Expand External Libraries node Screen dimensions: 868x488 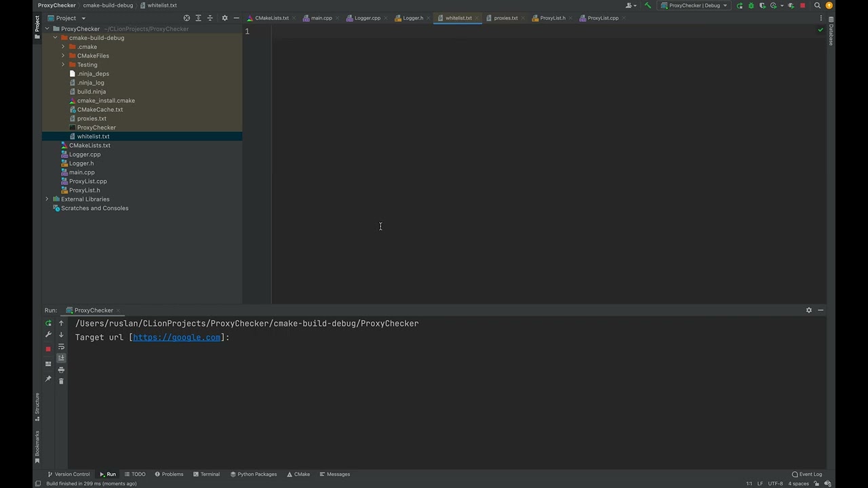point(47,199)
